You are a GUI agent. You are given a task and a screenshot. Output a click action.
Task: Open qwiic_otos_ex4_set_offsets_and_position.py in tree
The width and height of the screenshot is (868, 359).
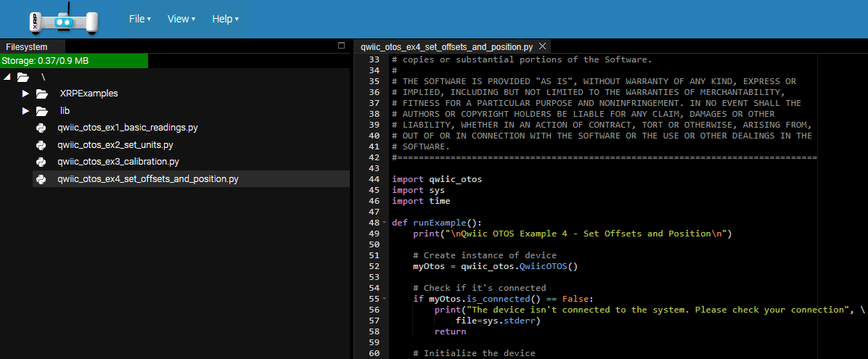[147, 178]
